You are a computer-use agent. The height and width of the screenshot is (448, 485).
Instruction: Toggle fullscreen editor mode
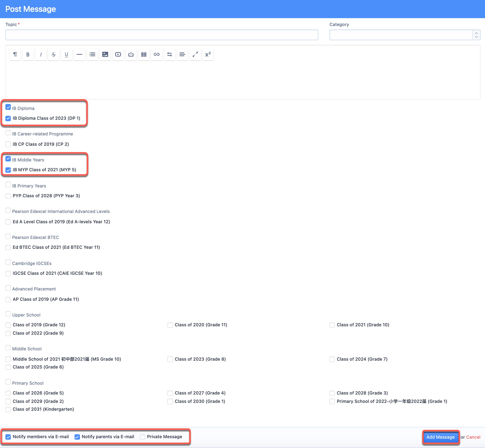point(195,54)
